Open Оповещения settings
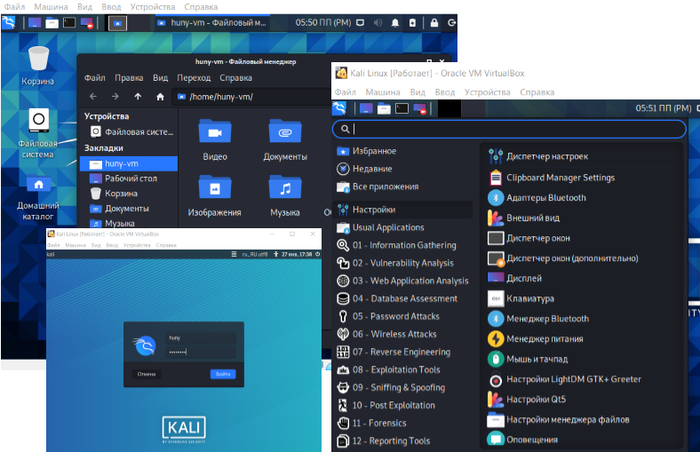Screen dimensions: 700x452 (583, 439)
